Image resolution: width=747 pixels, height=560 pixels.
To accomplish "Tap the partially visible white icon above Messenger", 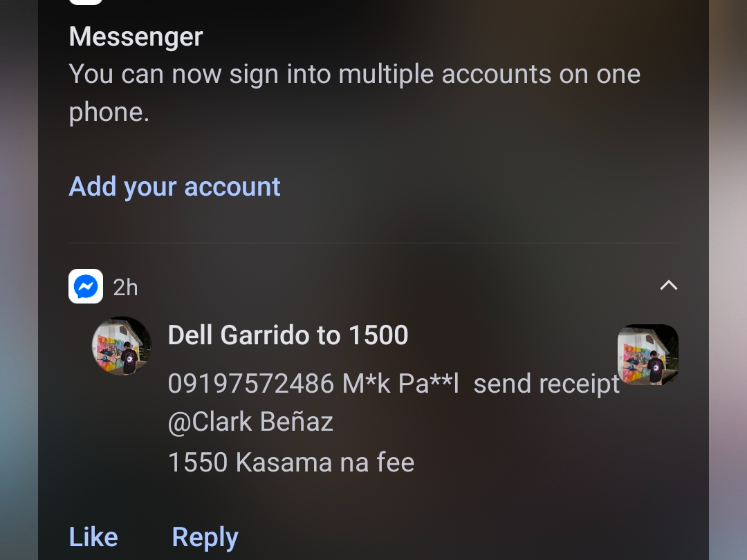I will point(86,2).
